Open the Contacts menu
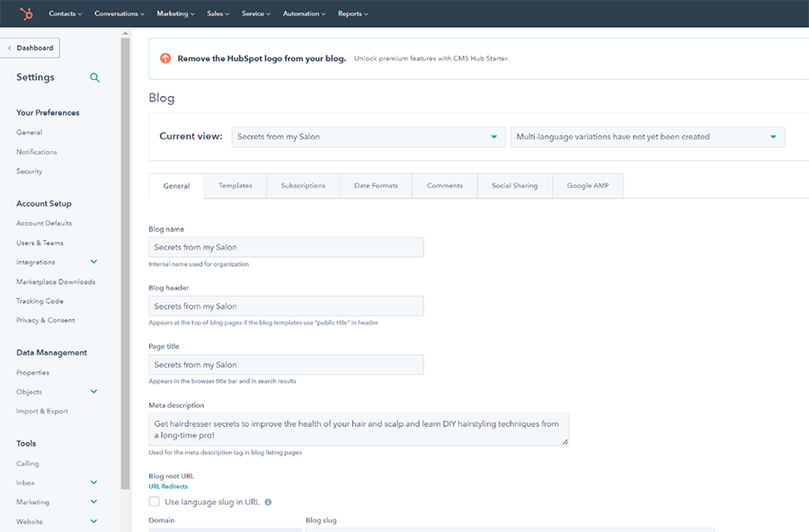Screen dimensions: 809x532 (x=66, y=14)
